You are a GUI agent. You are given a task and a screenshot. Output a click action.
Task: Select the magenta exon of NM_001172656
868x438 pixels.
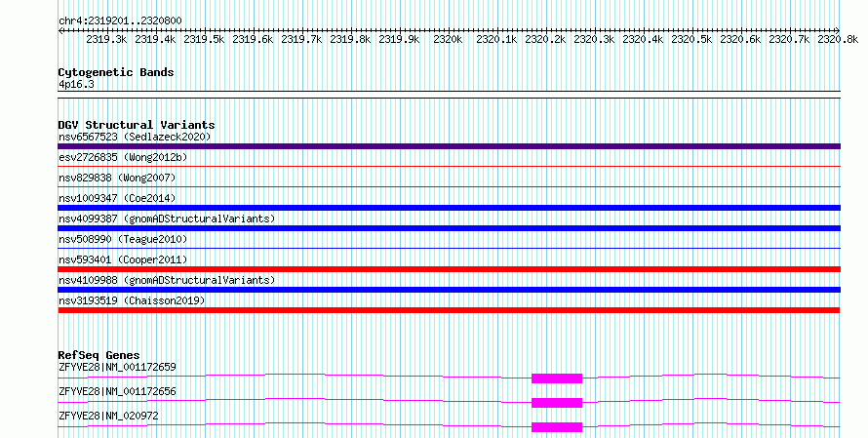point(557,403)
